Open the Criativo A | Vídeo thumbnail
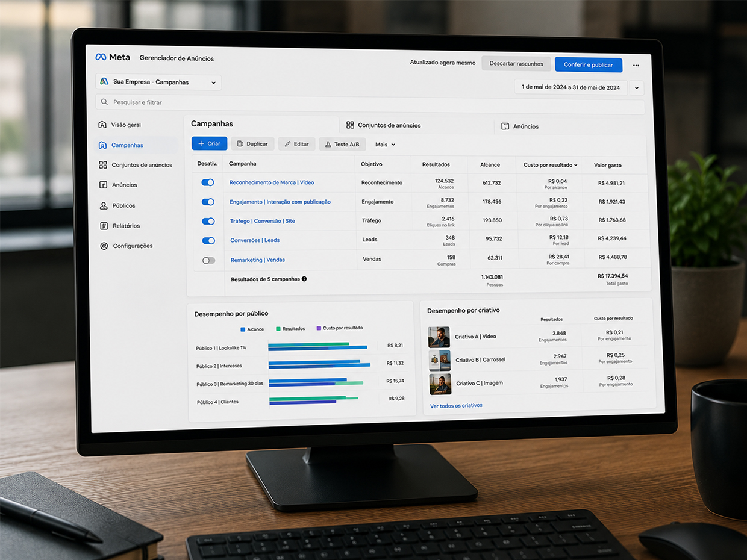 (439, 337)
